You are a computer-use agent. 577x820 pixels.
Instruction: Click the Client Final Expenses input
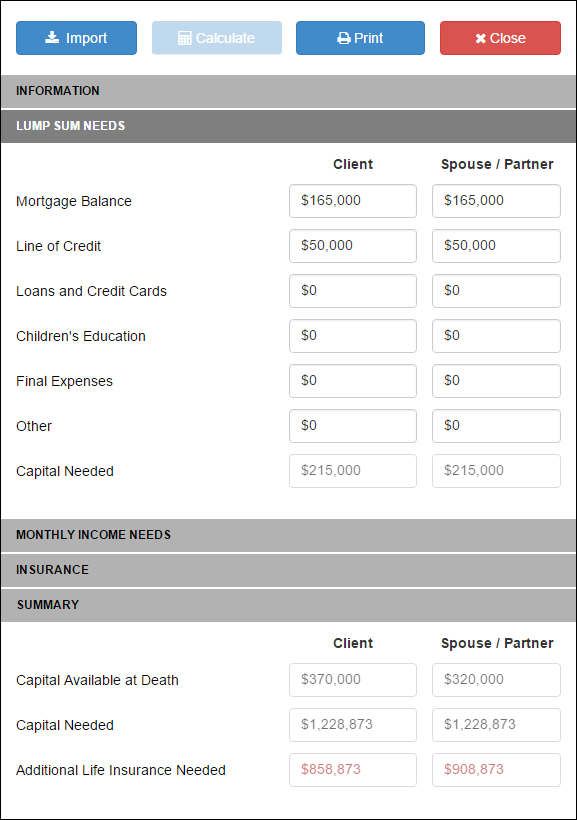point(353,381)
